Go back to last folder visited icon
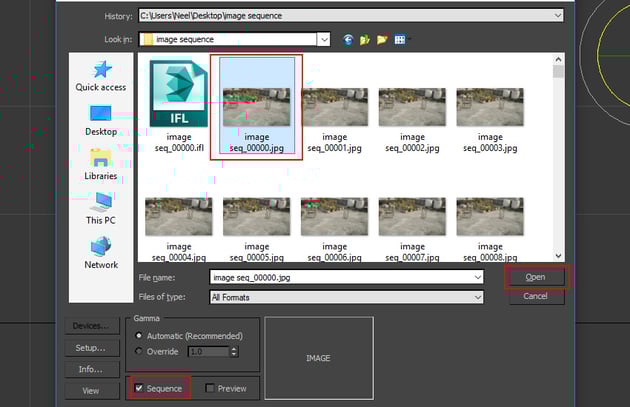 pos(348,39)
